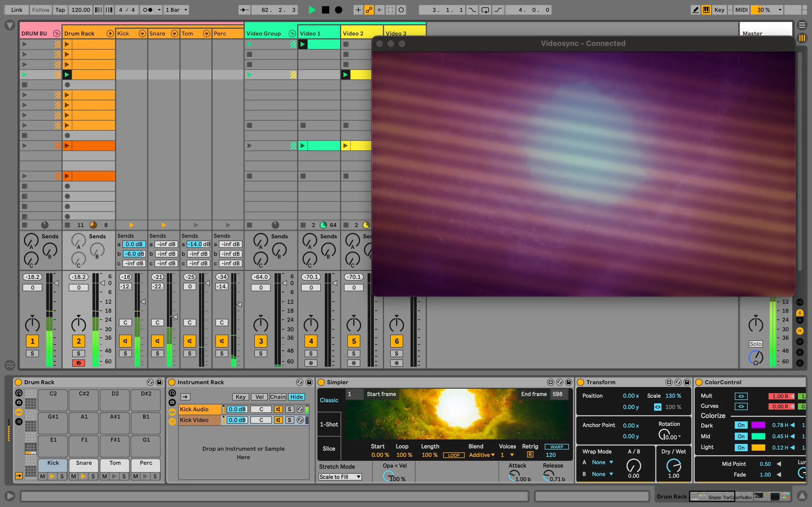Open the Wrap Mode A None dropdown
Viewport: 812px width, 507px height.
tap(600, 462)
